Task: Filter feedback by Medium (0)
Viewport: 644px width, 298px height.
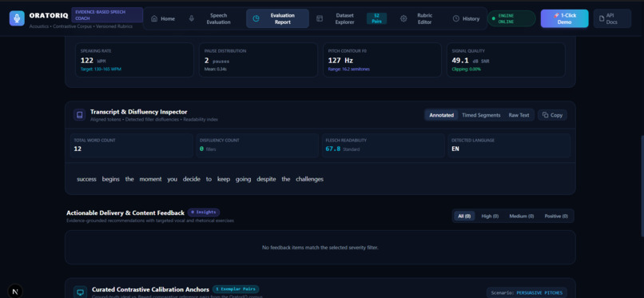Action: 522,216
